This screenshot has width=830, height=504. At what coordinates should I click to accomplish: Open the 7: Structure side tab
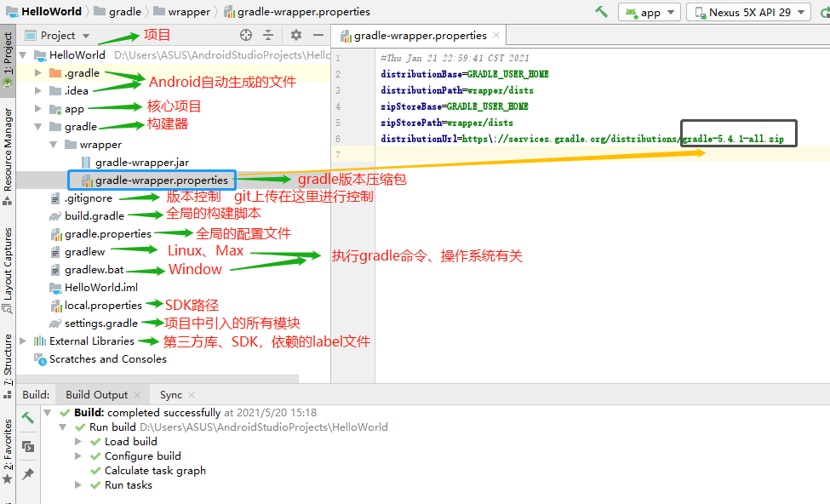click(x=8, y=366)
